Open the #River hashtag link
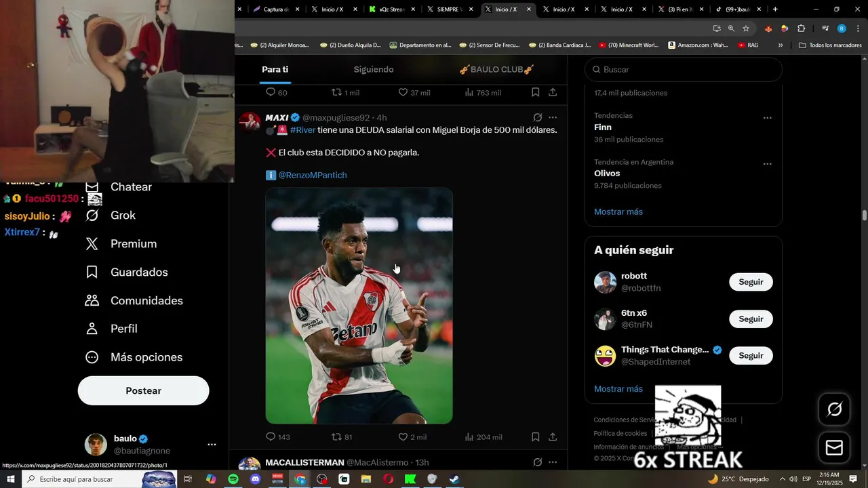The width and height of the screenshot is (868, 488). pos(302,130)
